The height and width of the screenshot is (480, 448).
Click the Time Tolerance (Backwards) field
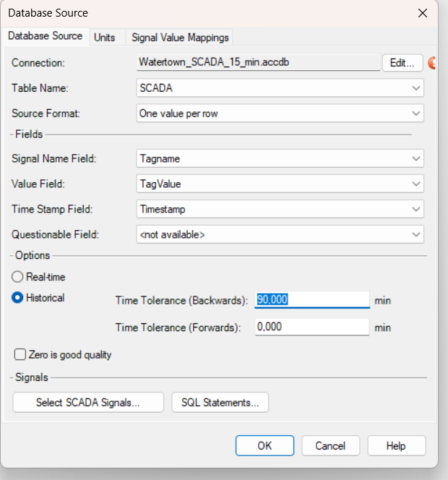click(311, 300)
